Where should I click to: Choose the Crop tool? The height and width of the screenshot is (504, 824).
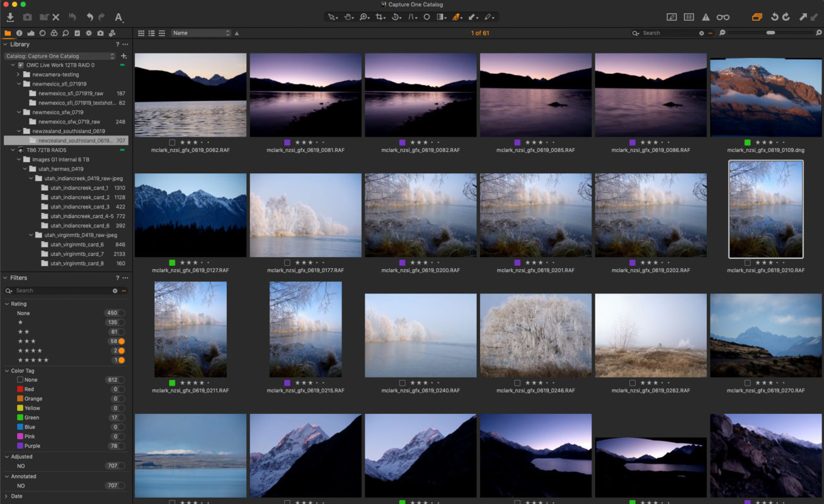380,17
